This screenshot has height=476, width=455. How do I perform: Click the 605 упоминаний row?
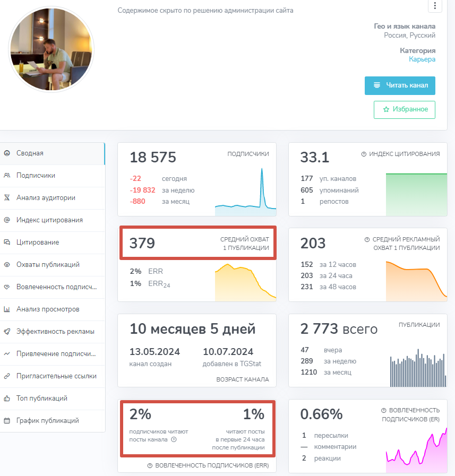[x=330, y=190]
